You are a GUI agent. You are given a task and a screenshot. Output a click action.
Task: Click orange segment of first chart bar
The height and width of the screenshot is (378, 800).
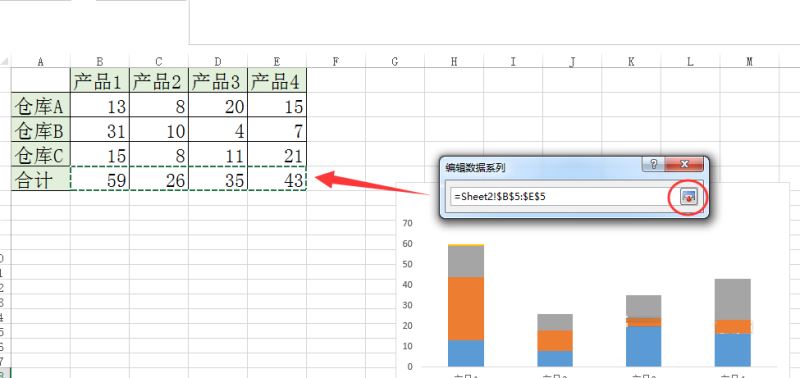pos(466,308)
